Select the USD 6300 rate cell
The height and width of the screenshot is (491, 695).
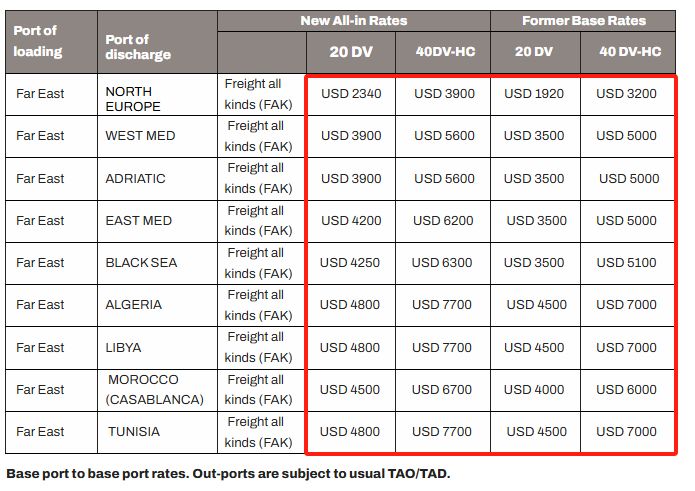442,263
